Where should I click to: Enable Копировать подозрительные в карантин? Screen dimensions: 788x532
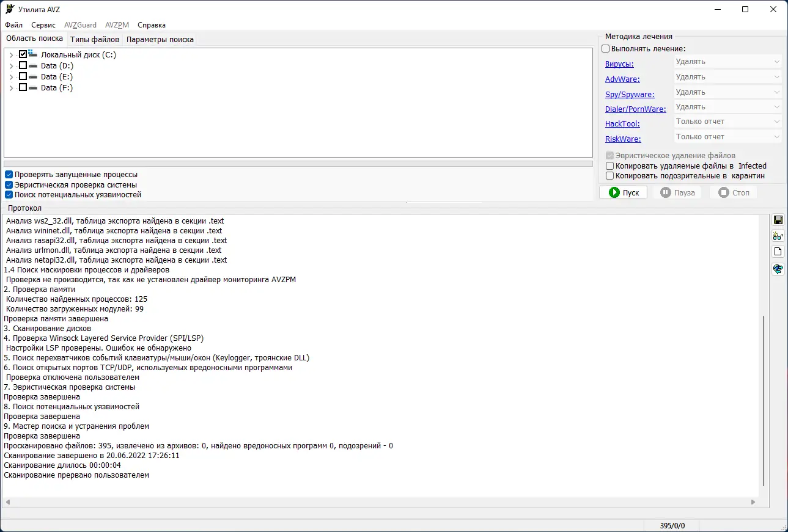pyautogui.click(x=609, y=176)
